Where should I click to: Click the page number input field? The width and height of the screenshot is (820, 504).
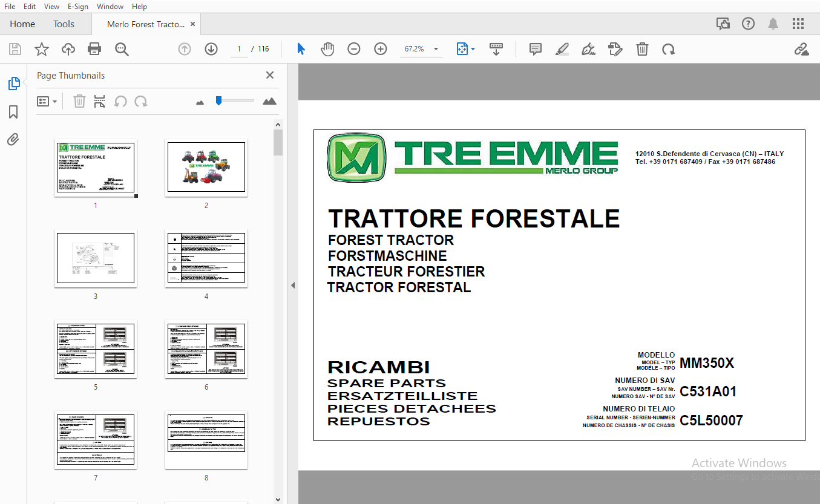click(x=239, y=49)
